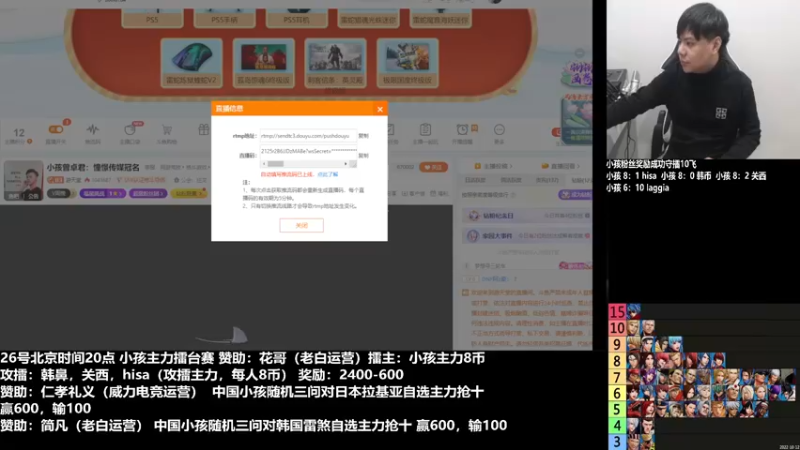Open the gift box icon in toolbar

coord(204,130)
